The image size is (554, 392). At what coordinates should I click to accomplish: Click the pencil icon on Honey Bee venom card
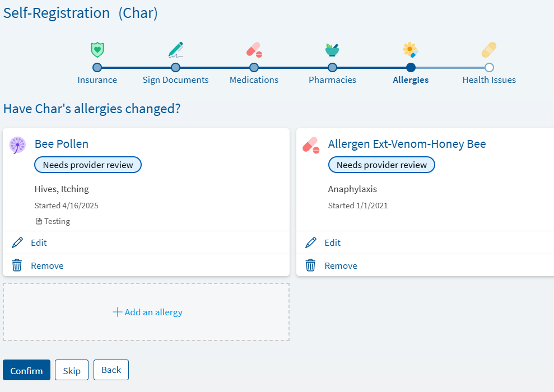pos(310,242)
